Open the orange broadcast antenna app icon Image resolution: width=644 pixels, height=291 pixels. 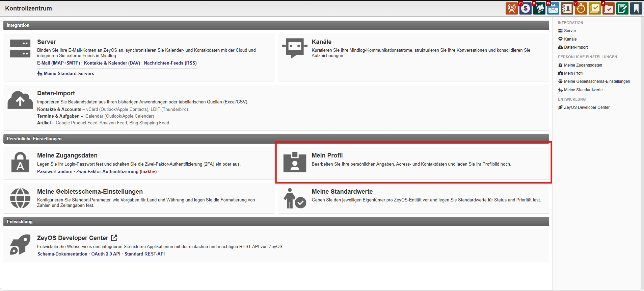(511, 8)
